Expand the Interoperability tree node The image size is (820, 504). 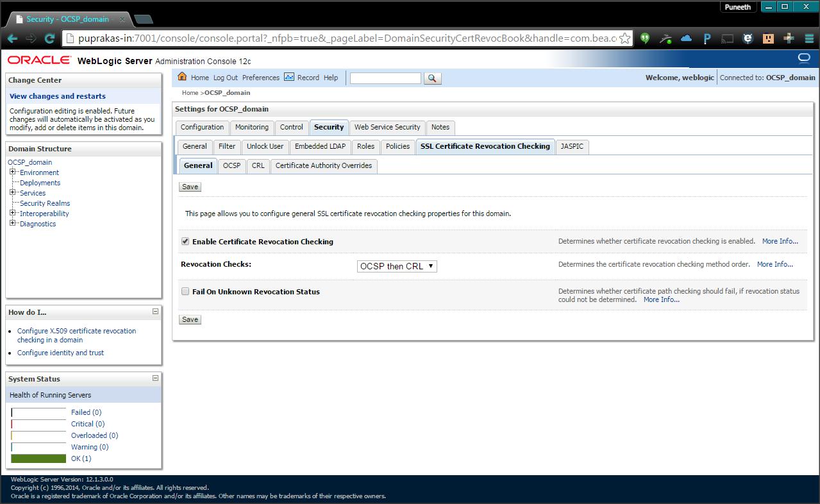point(12,213)
